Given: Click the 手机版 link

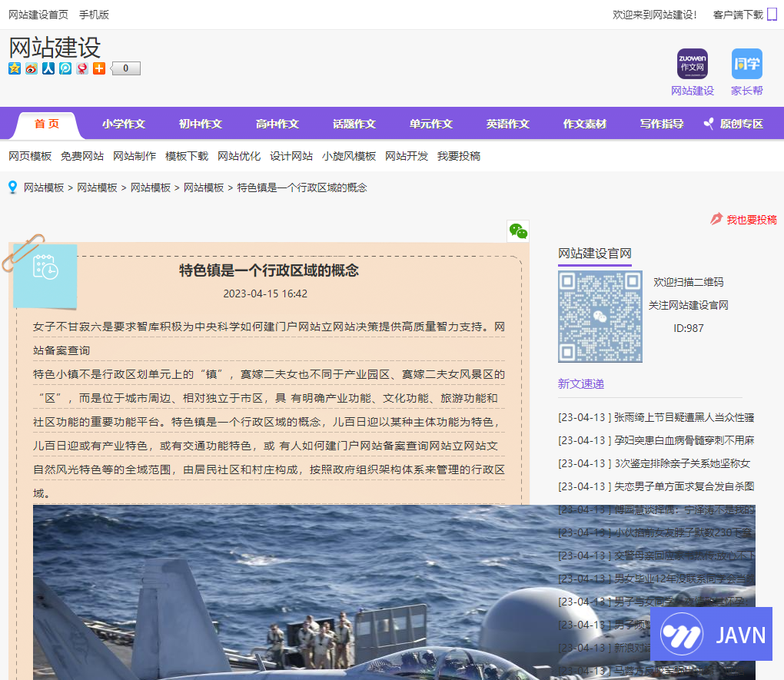Looking at the screenshot, I should click(x=94, y=15).
